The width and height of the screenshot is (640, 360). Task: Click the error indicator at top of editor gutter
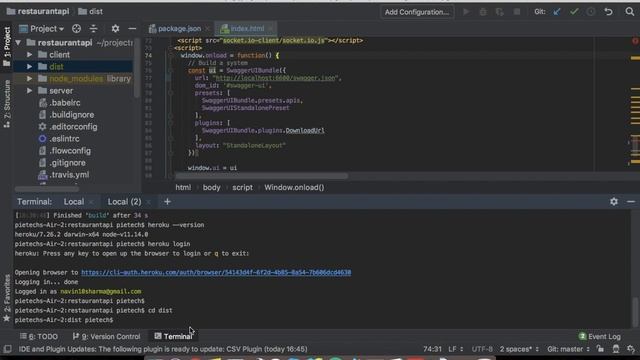[635, 41]
